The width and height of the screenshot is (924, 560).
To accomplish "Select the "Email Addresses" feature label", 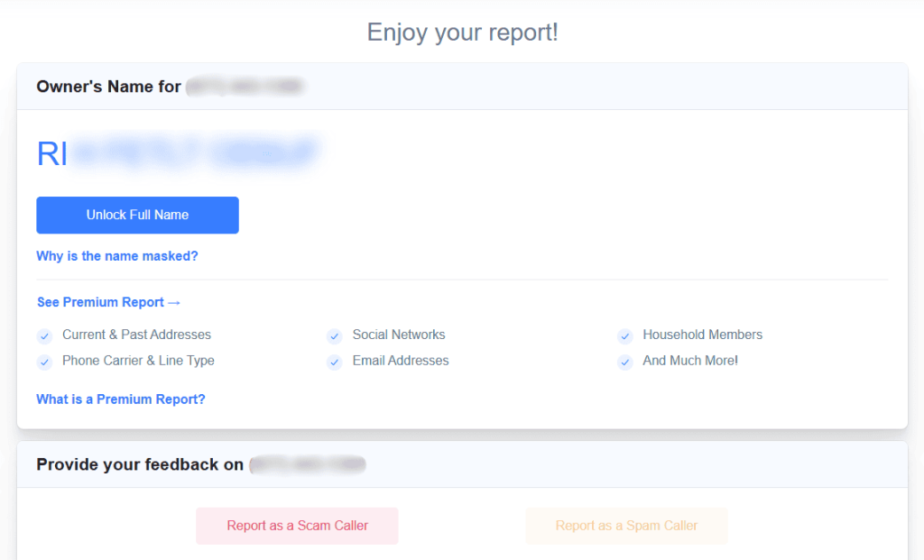I will [401, 360].
